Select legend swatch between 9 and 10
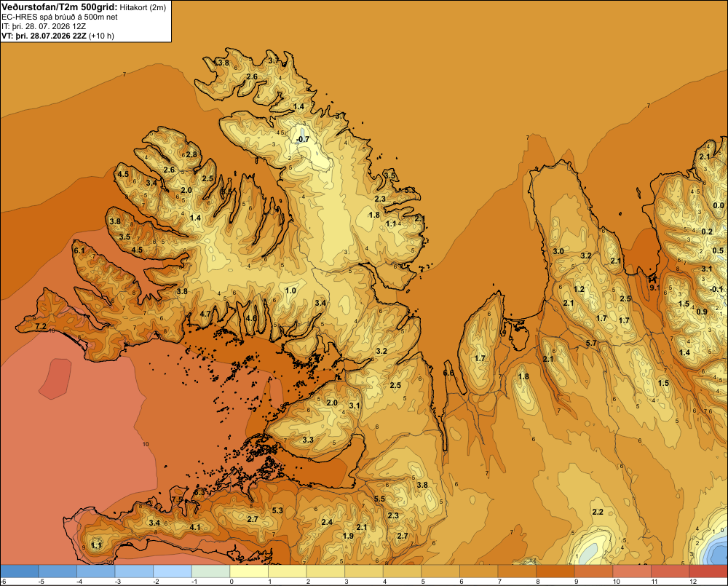728x586 pixels. pyautogui.click(x=594, y=571)
